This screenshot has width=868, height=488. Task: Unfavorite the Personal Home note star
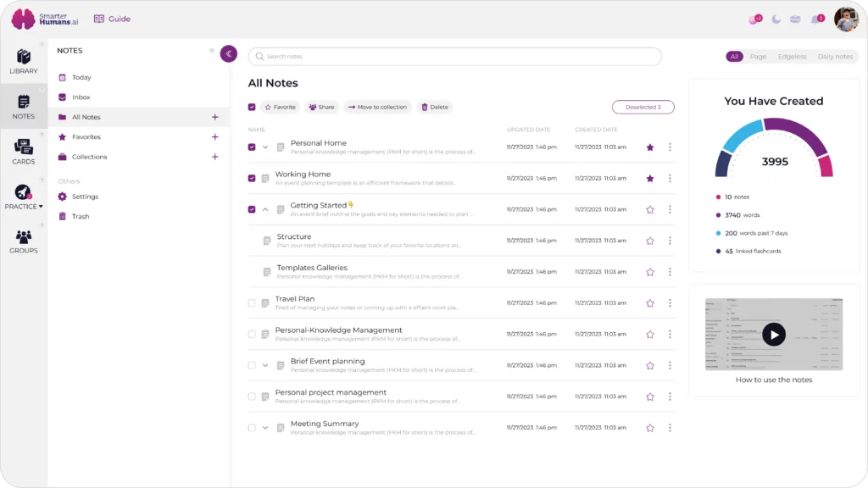coord(650,147)
